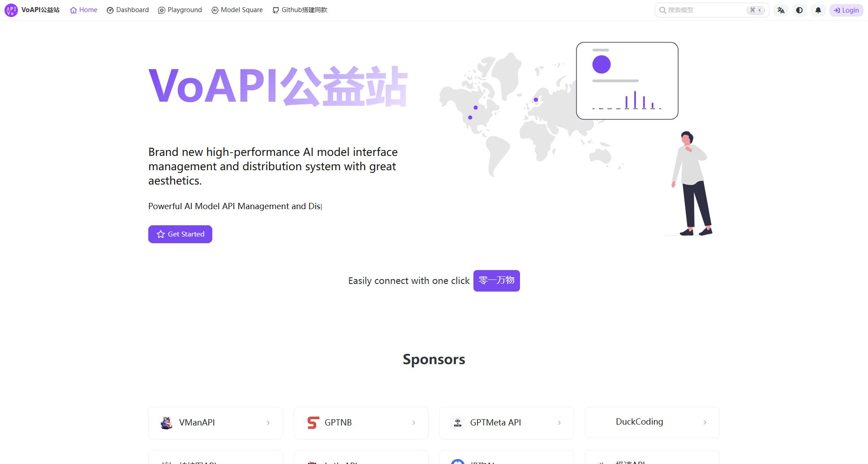
Task: Click the 零一万物 purple badge
Action: point(496,281)
